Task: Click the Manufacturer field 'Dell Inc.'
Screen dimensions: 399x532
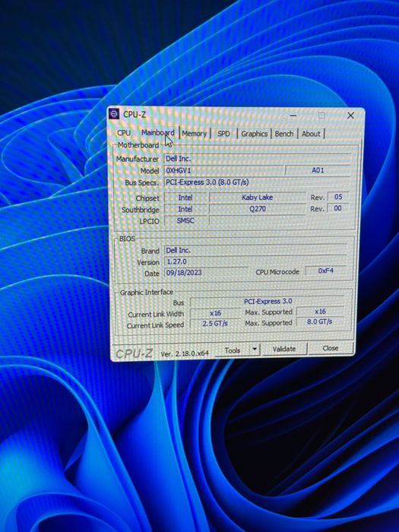Action: point(257,158)
